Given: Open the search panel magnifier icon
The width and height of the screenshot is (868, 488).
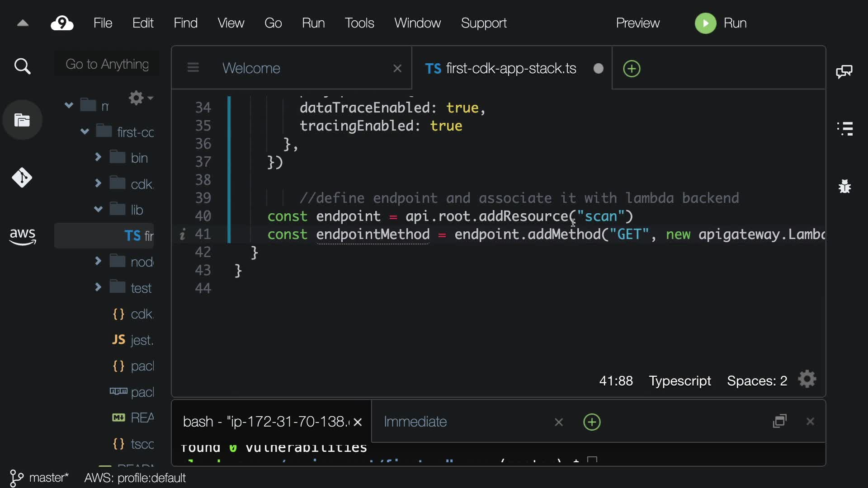Looking at the screenshot, I should 22,66.
